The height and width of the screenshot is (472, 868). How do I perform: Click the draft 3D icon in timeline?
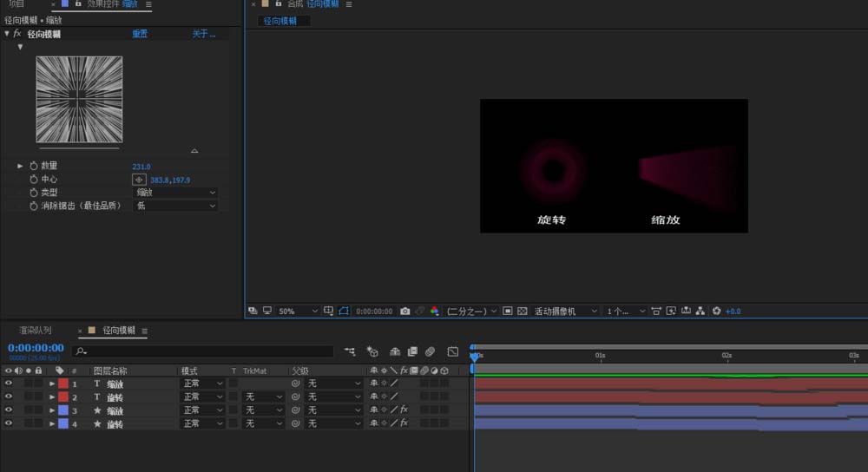(372, 351)
